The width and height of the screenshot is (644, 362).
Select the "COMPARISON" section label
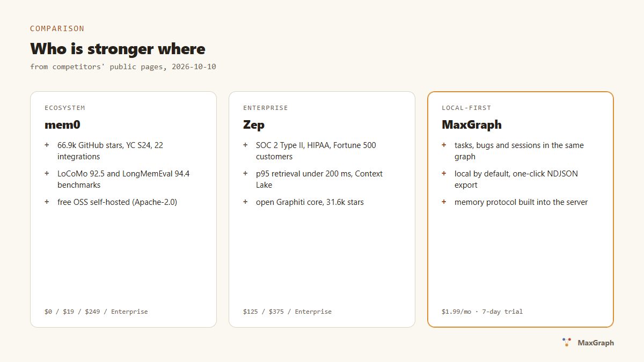(57, 28)
